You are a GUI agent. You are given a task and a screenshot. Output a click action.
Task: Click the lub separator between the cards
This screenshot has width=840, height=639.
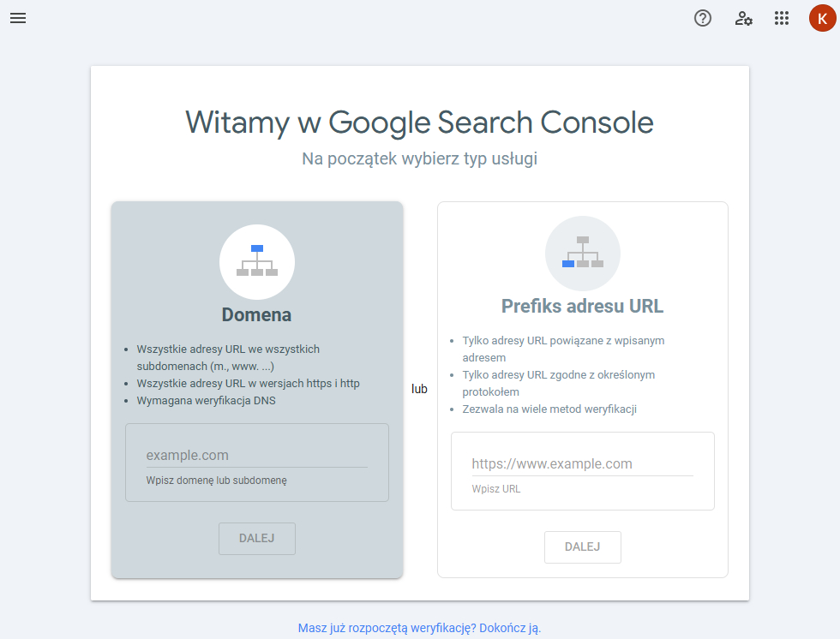point(420,388)
